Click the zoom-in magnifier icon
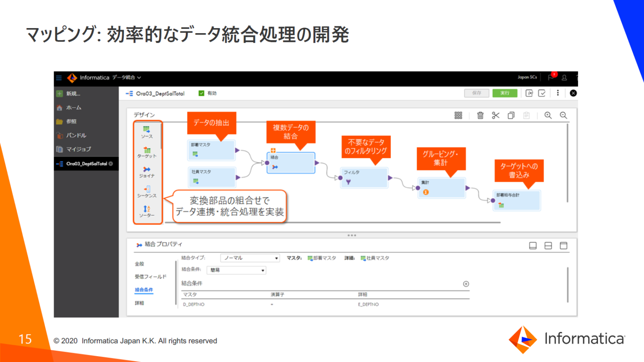Viewport: 644px width, 362px height. [x=548, y=115]
